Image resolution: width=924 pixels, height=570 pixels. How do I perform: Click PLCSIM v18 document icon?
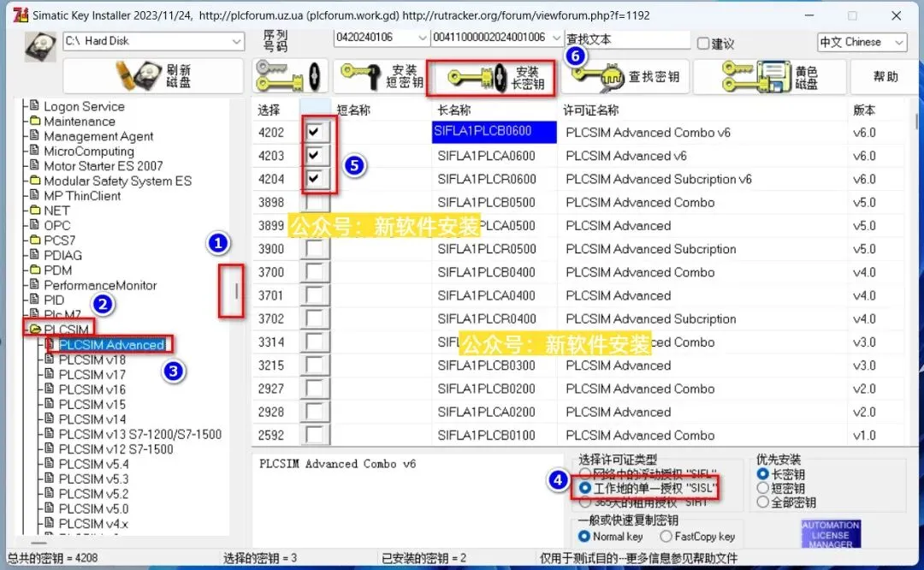[50, 359]
